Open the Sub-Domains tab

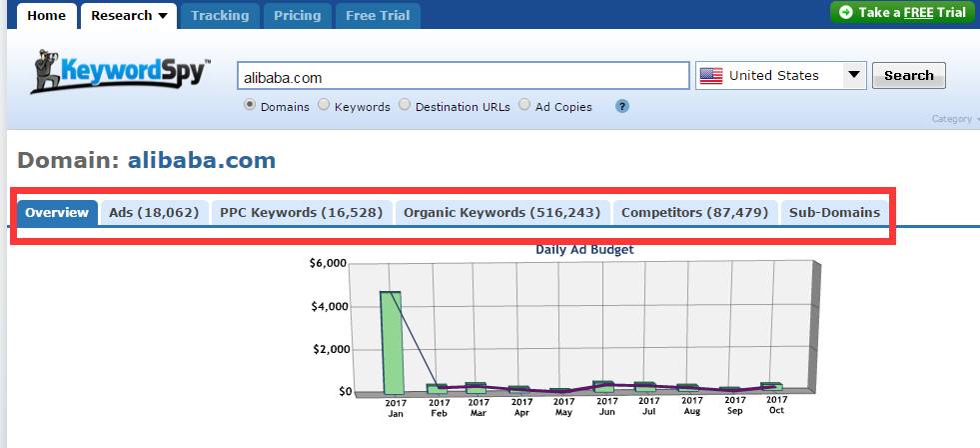[x=834, y=213]
